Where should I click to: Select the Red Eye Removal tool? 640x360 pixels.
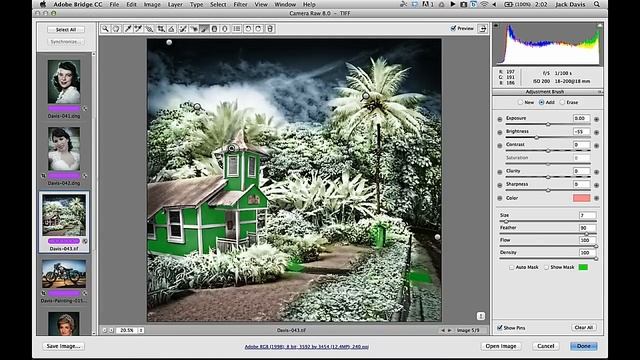(x=194, y=29)
